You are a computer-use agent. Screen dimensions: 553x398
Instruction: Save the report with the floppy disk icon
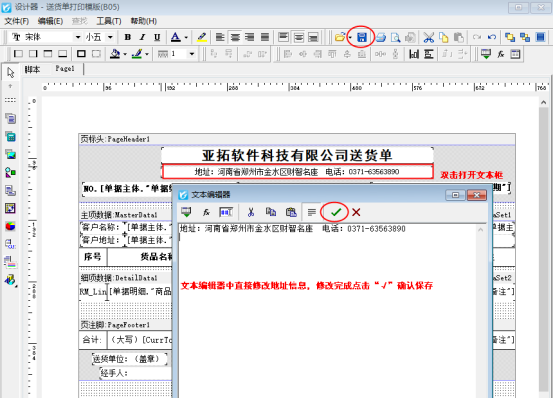361,37
